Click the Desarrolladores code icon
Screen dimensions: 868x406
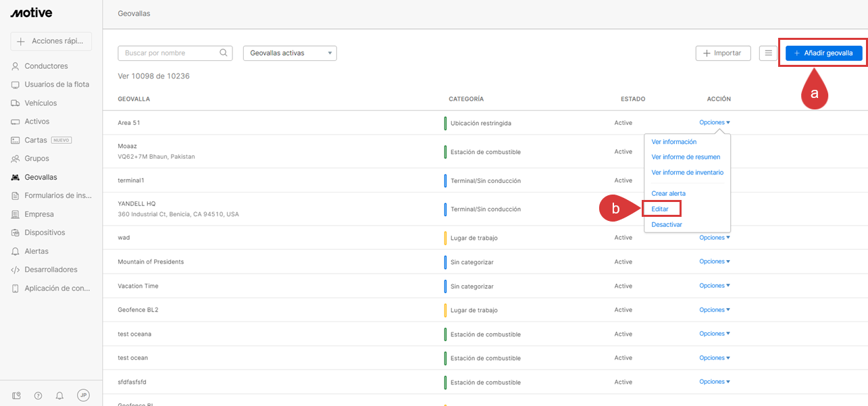16,270
